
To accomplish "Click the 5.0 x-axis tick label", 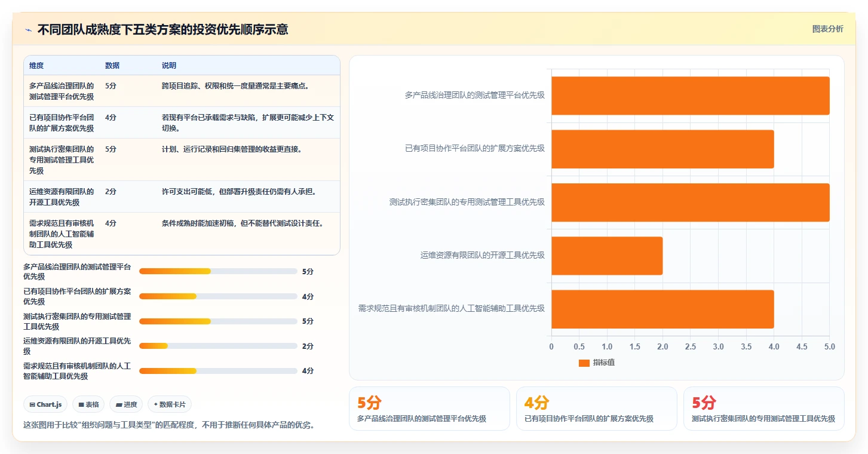I will click(829, 346).
